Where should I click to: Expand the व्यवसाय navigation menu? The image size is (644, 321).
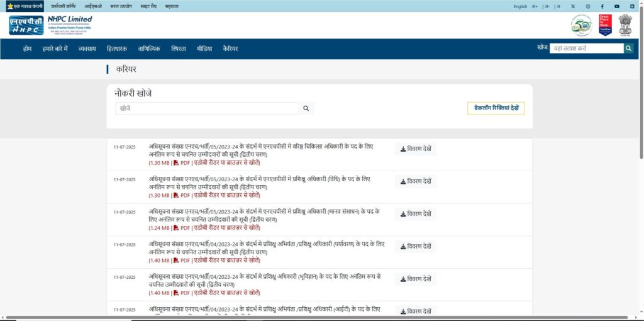(87, 48)
